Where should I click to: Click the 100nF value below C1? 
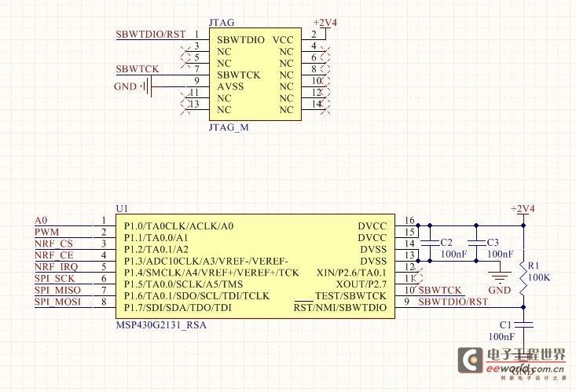[x=502, y=336]
